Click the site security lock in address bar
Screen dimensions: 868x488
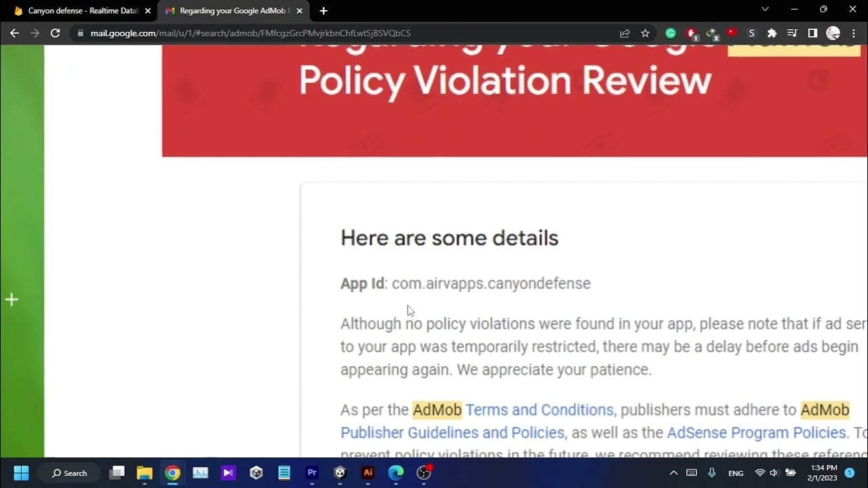click(x=79, y=33)
